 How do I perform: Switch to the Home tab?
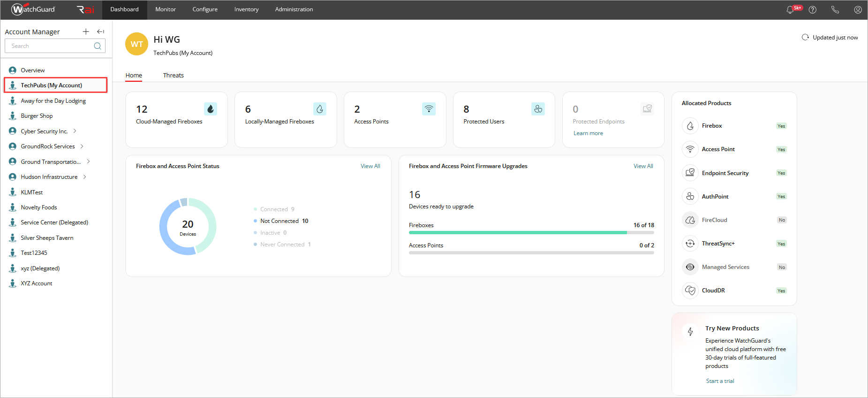134,75
